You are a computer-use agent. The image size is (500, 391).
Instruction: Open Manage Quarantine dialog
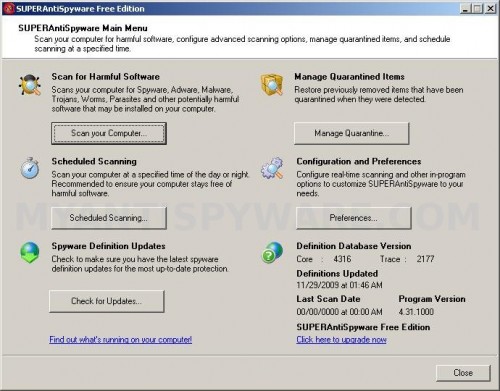(x=351, y=133)
